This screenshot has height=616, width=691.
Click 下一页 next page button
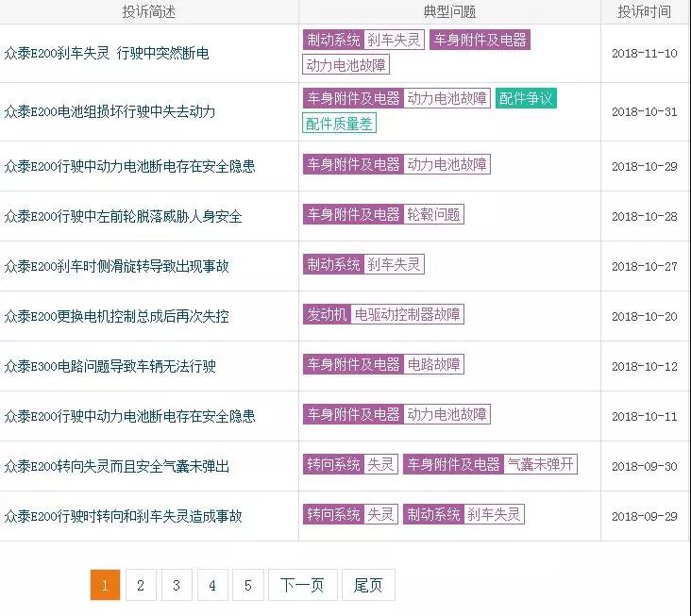pyautogui.click(x=302, y=585)
